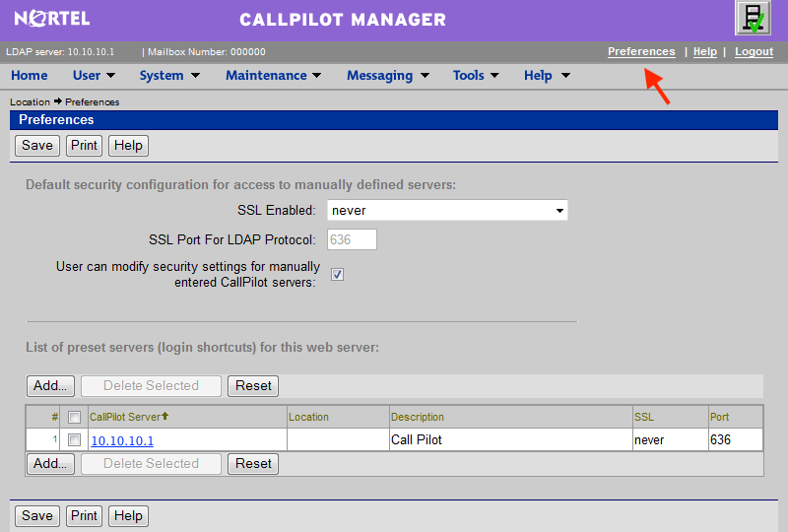Click the Nortel logo
Viewport: 788px width, 532px height.
click(x=52, y=19)
